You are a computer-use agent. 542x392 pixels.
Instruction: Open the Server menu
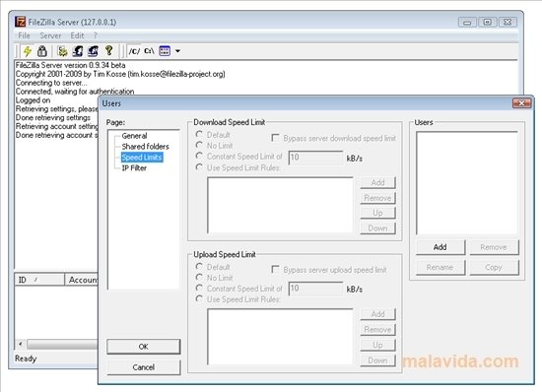pyautogui.click(x=50, y=35)
